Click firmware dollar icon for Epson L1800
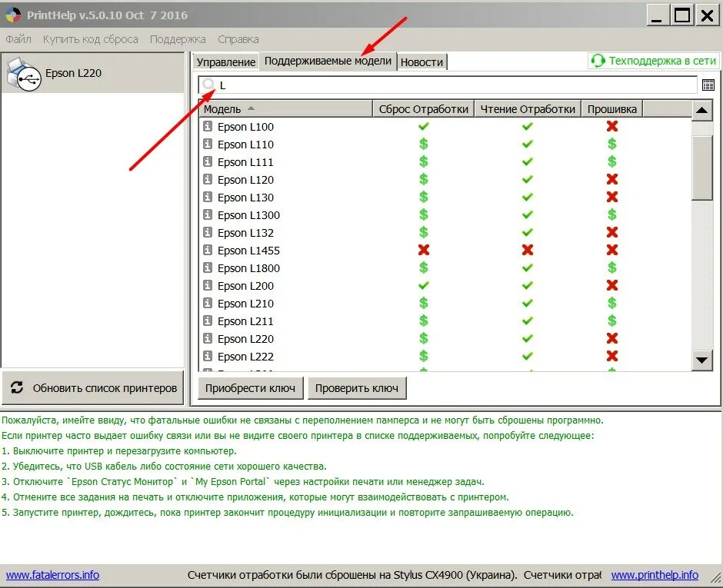The height and width of the screenshot is (588, 723). tap(612, 267)
